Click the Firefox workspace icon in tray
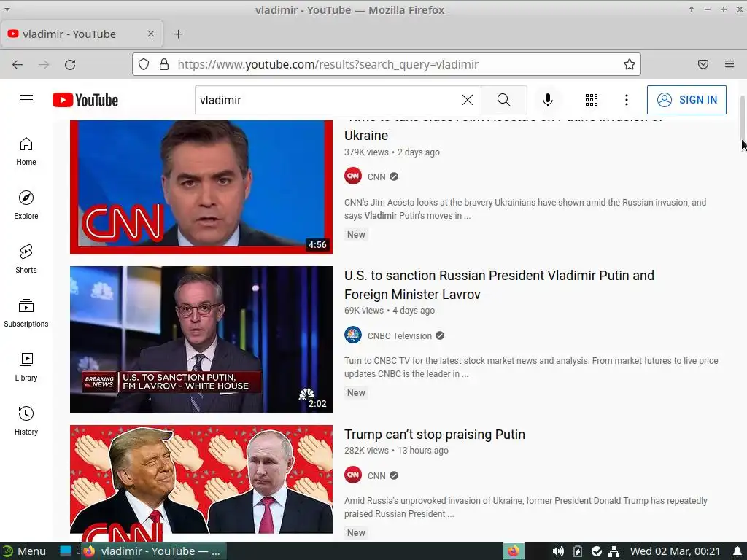This screenshot has width=747, height=560. point(514,551)
